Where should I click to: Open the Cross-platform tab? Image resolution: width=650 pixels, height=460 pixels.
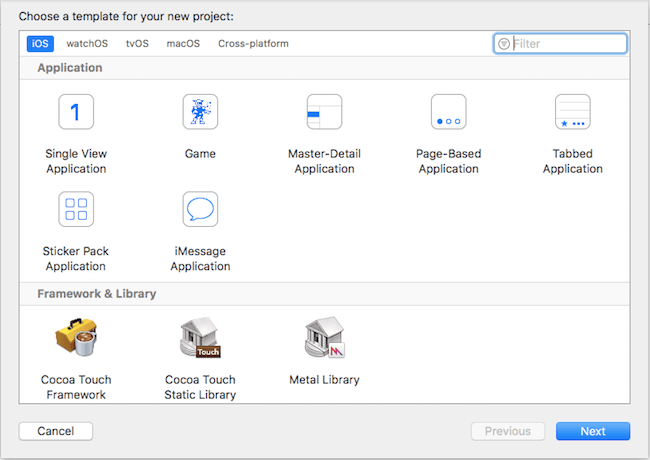(253, 44)
